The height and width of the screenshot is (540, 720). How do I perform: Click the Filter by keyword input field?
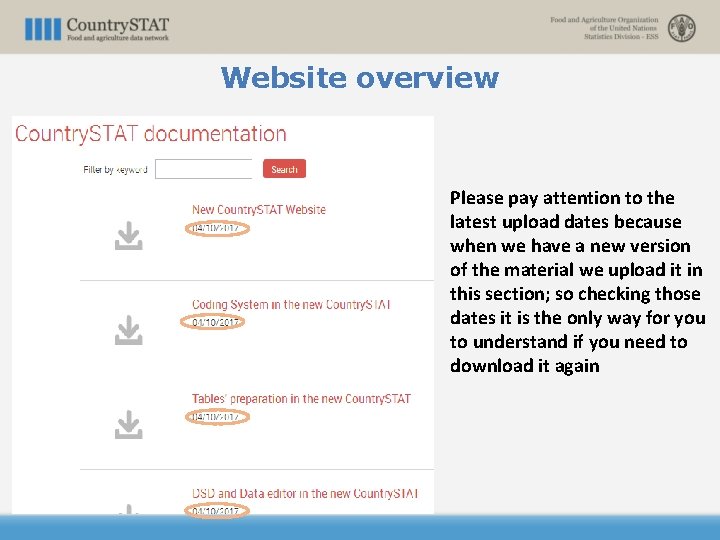(x=203, y=169)
